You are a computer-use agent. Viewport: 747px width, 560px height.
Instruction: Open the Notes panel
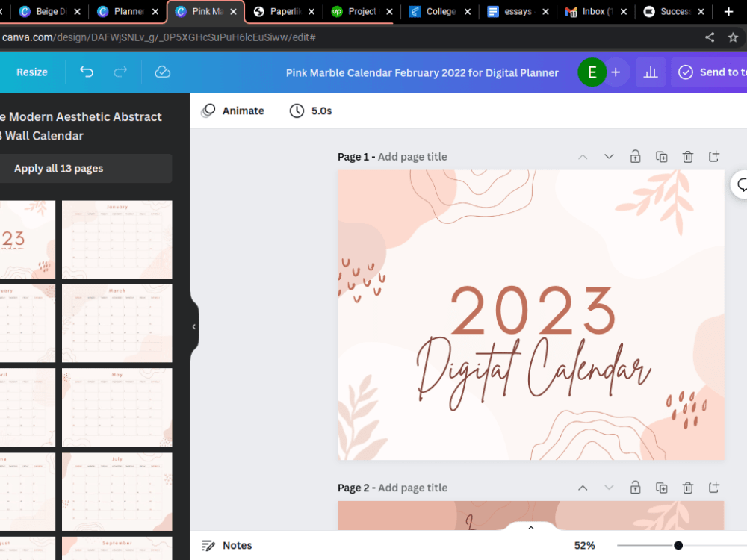point(227,545)
